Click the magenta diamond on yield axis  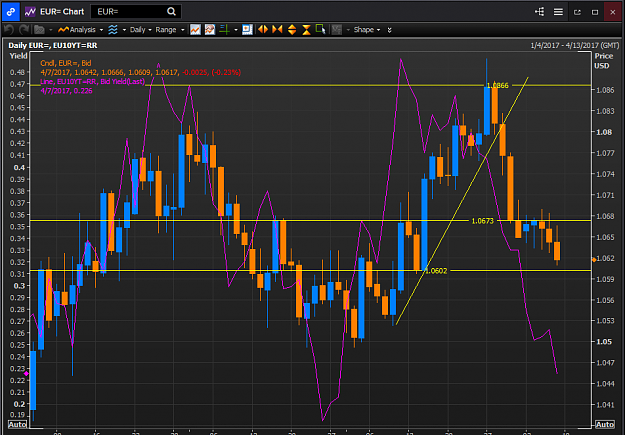(x=26, y=374)
